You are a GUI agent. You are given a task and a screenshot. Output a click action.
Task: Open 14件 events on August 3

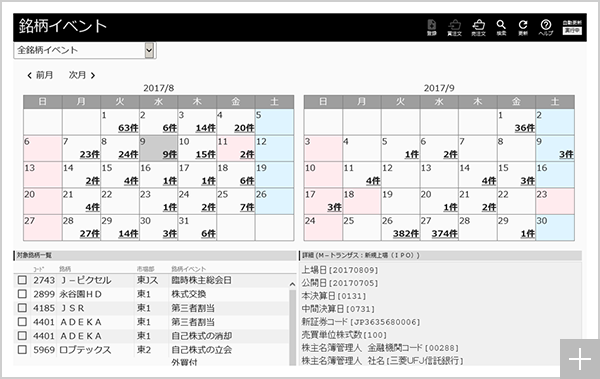click(205, 128)
